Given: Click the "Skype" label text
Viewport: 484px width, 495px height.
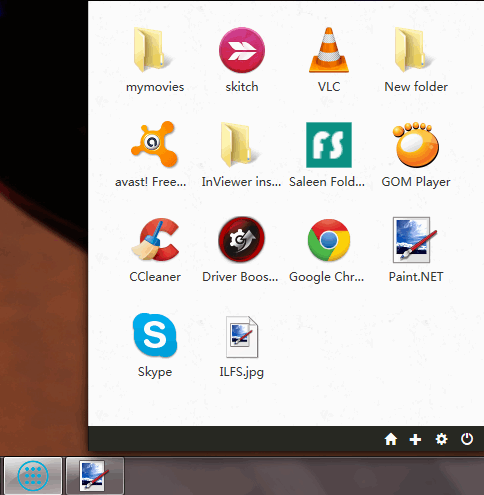Looking at the screenshot, I should pyautogui.click(x=155, y=372).
